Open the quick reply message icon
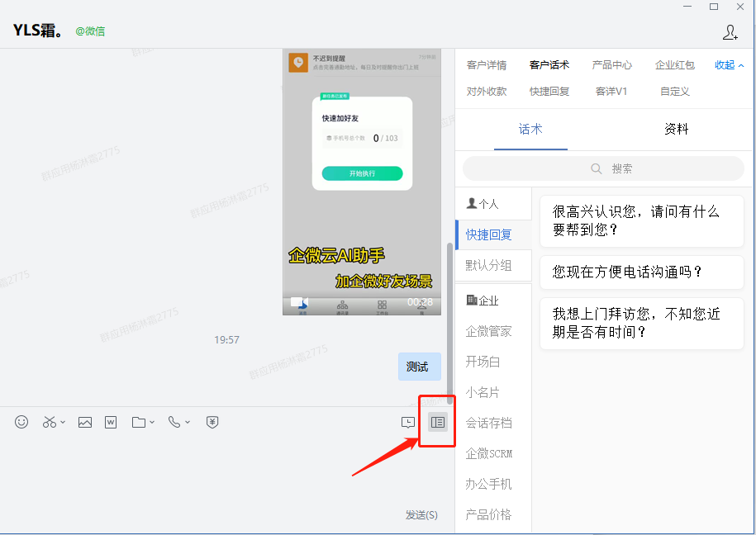This screenshot has height=535, width=756. (x=408, y=423)
